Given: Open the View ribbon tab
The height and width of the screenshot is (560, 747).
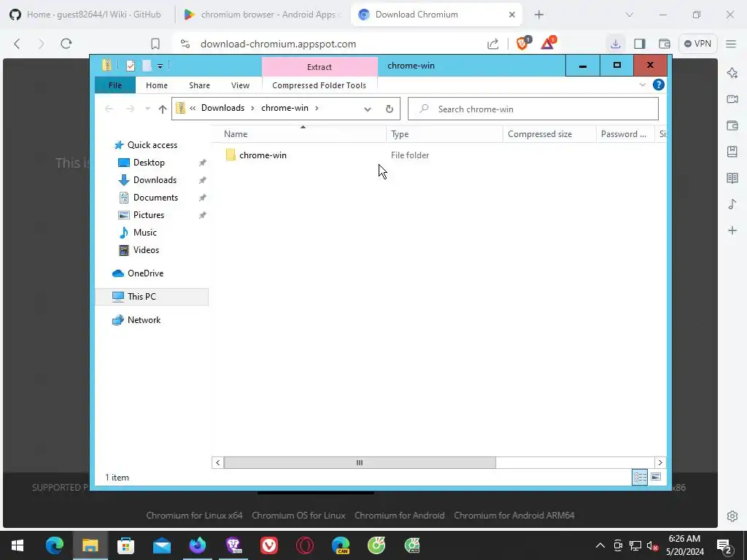Looking at the screenshot, I should pos(240,85).
